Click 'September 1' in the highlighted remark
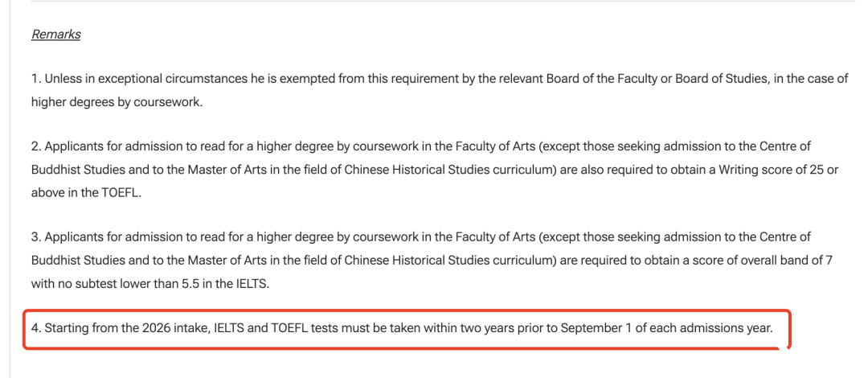 pos(596,328)
